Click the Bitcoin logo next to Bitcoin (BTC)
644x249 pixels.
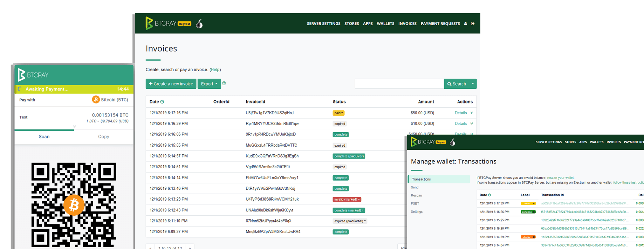(x=96, y=100)
